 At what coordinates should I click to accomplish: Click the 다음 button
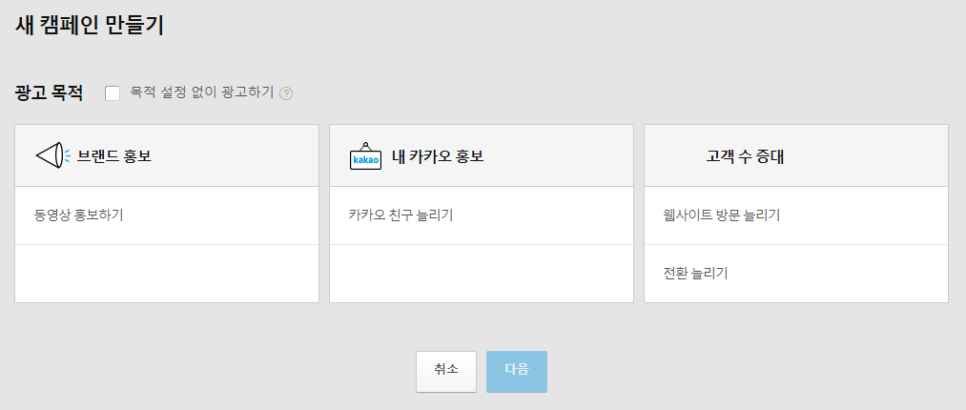pos(516,372)
